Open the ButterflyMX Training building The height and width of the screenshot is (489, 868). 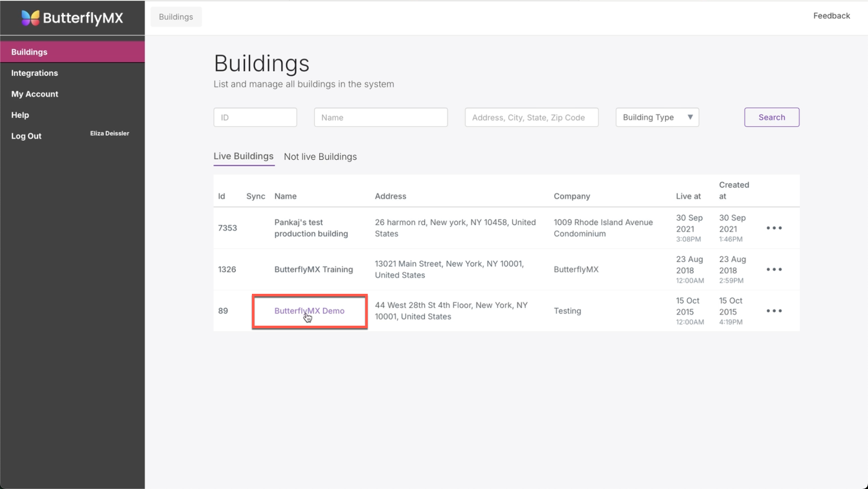pyautogui.click(x=313, y=270)
